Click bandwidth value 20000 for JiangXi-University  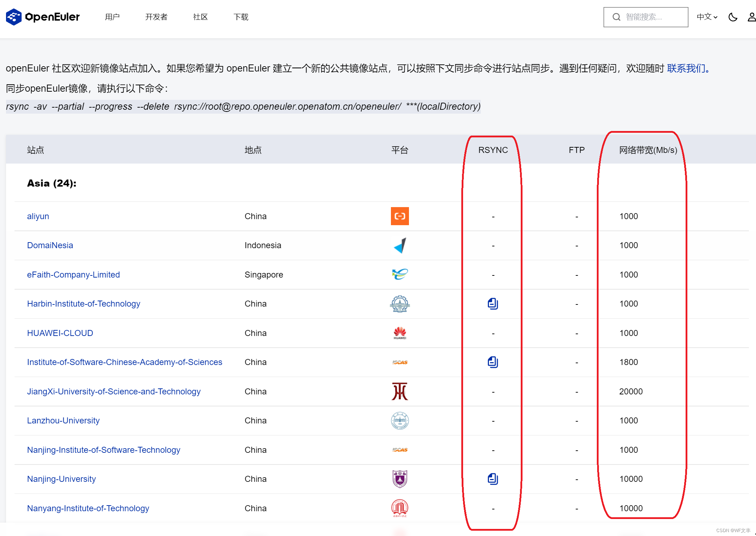tap(631, 392)
